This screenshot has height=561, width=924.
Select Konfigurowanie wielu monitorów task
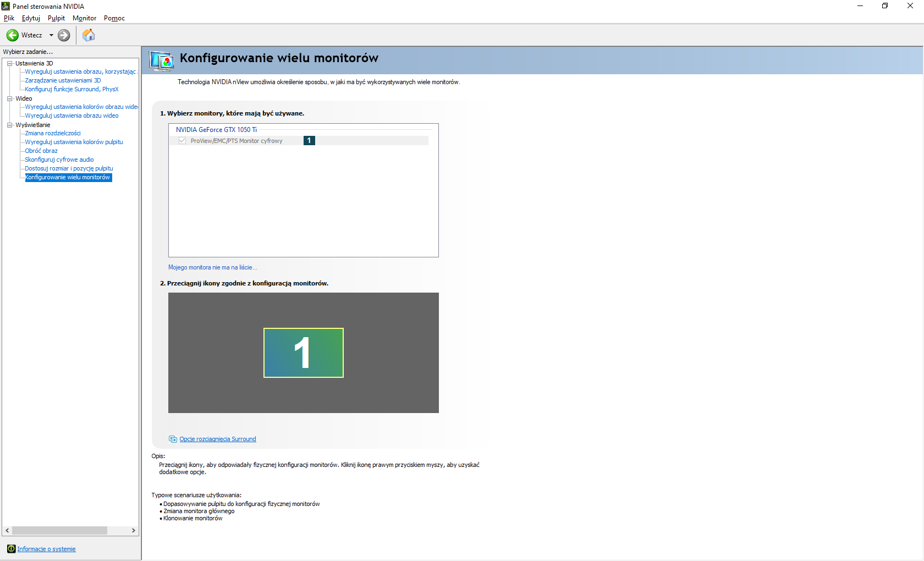click(68, 177)
